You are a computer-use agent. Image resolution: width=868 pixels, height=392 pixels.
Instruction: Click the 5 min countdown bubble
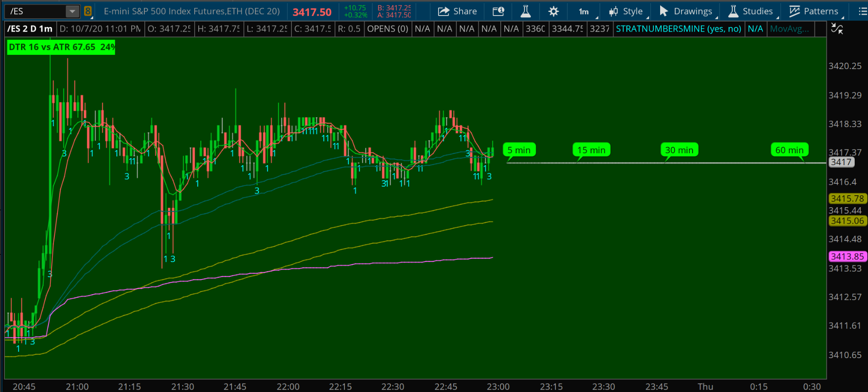point(519,150)
